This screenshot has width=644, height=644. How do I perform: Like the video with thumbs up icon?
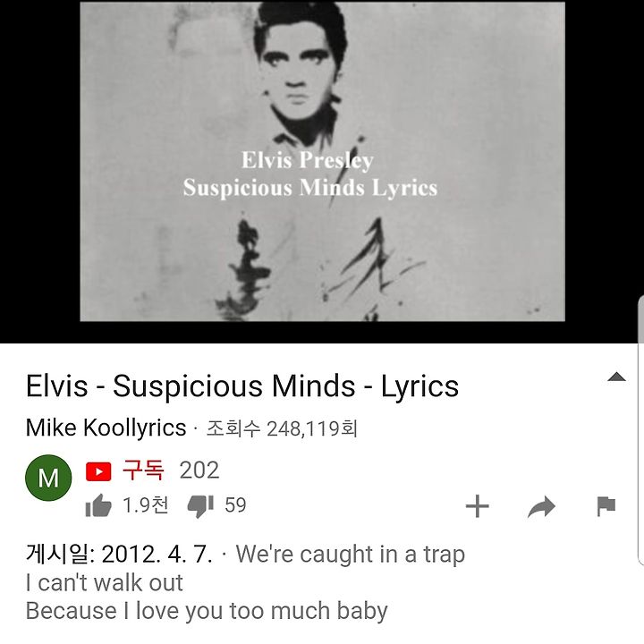pyautogui.click(x=98, y=505)
